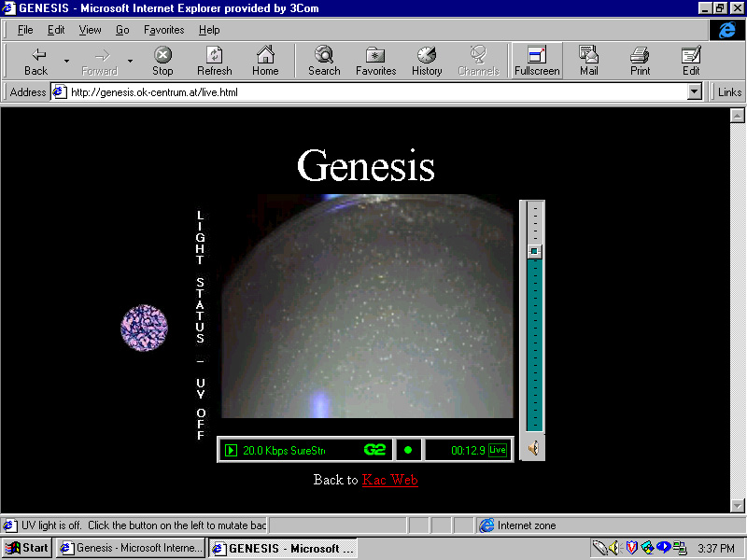Screen dimensions: 747x560
Task: Open the Edit menu
Action: pos(56,30)
